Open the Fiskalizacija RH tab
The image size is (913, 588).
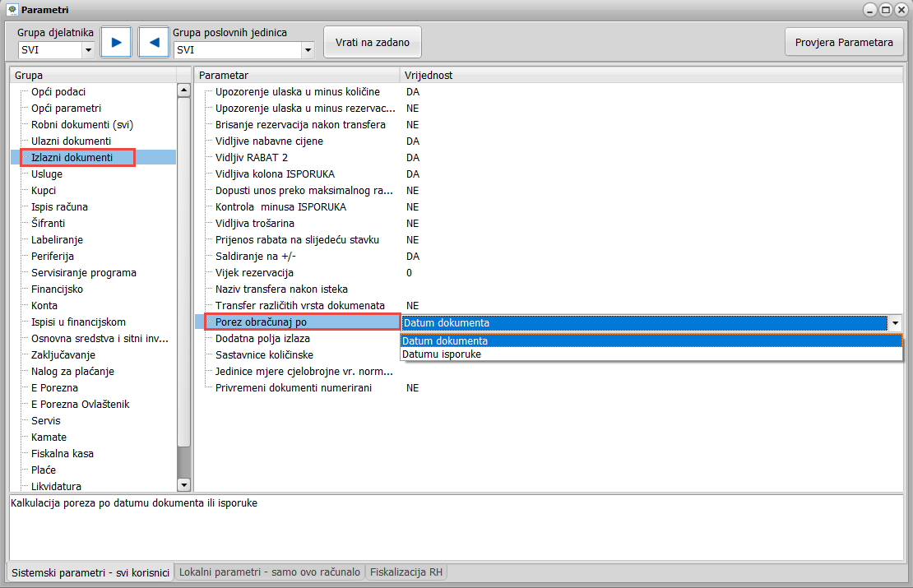[x=407, y=572]
